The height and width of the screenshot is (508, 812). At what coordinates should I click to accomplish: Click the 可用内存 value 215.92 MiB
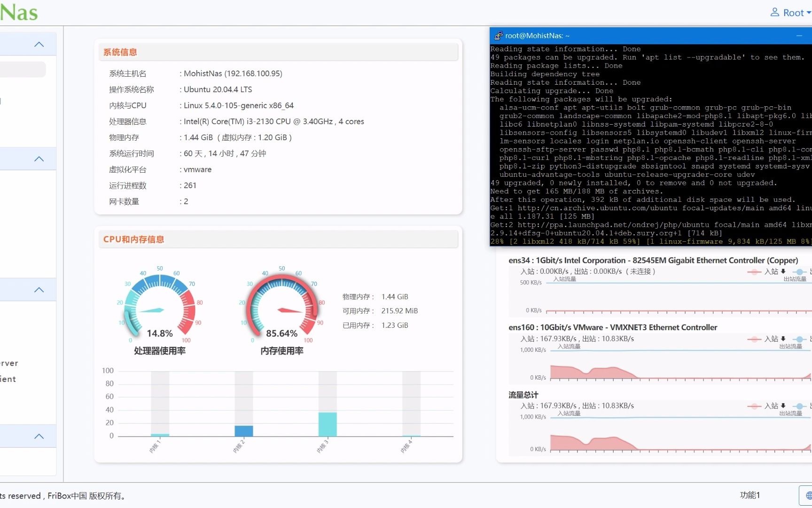point(399,311)
